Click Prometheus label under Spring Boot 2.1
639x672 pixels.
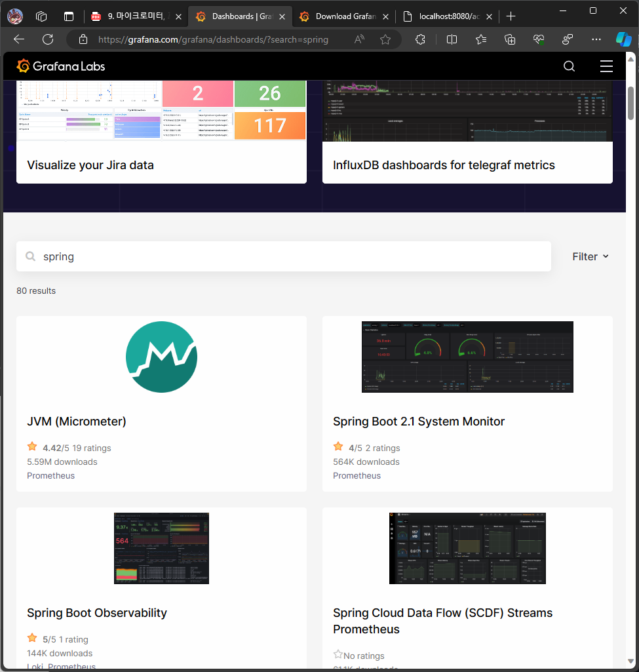pyautogui.click(x=357, y=475)
